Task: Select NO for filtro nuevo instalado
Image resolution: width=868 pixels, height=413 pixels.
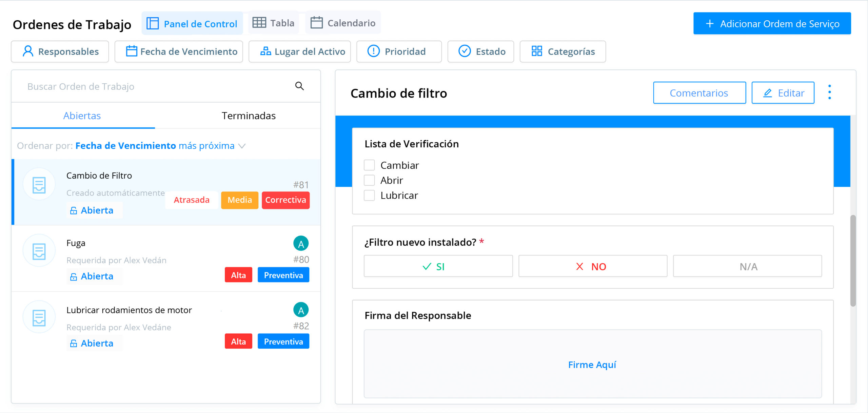Action: pyautogui.click(x=593, y=266)
